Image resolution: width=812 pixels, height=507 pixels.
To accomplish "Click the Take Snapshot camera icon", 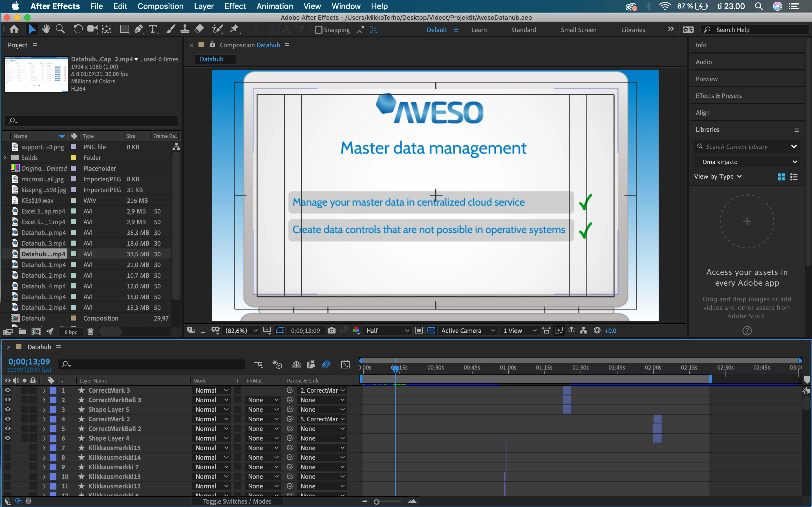I will click(331, 331).
